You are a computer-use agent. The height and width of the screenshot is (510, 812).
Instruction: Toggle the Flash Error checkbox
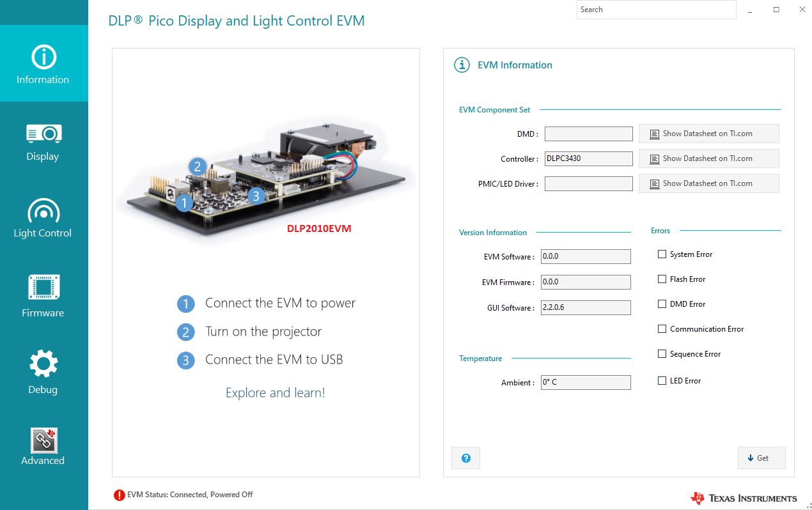[662, 279]
